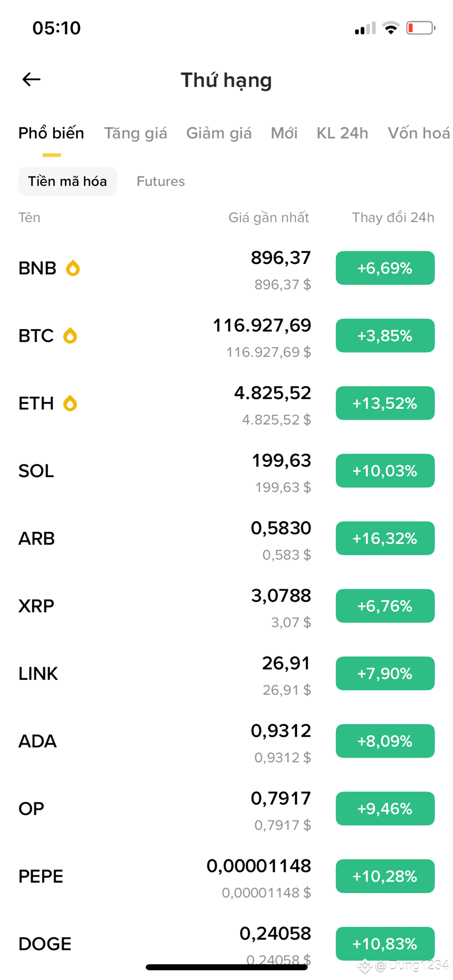
Task: Open the XRP coin row
Action: click(x=226, y=606)
